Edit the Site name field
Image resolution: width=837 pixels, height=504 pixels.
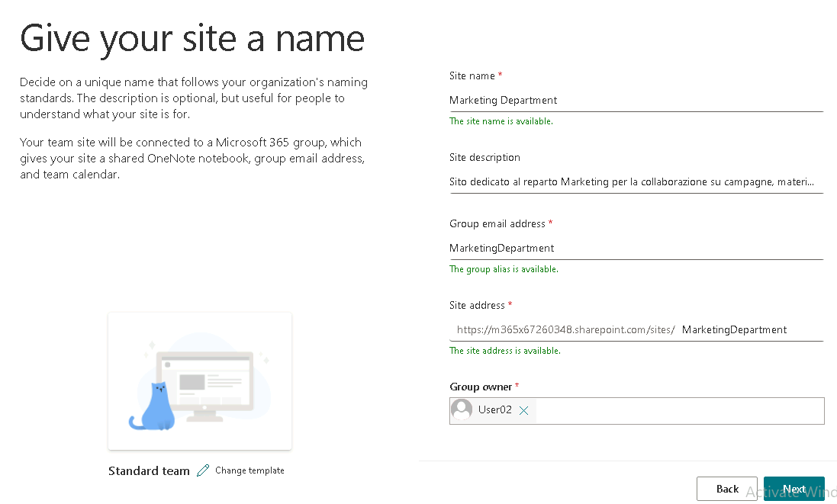(636, 101)
